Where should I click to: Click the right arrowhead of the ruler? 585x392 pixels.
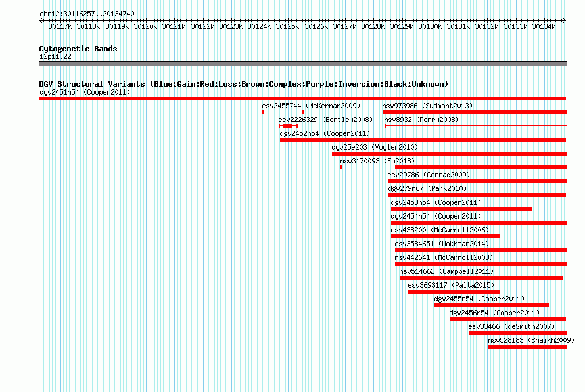point(565,20)
